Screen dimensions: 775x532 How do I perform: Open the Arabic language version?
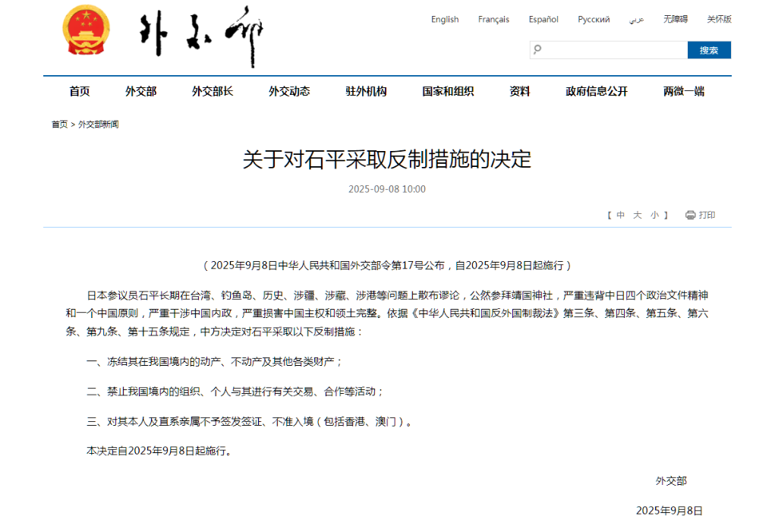coord(636,20)
